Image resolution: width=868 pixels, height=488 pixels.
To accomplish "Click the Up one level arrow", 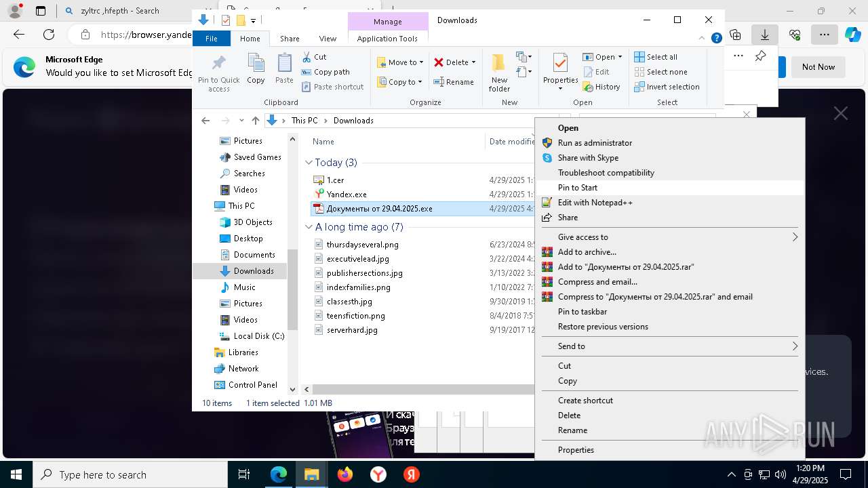I will tap(255, 121).
